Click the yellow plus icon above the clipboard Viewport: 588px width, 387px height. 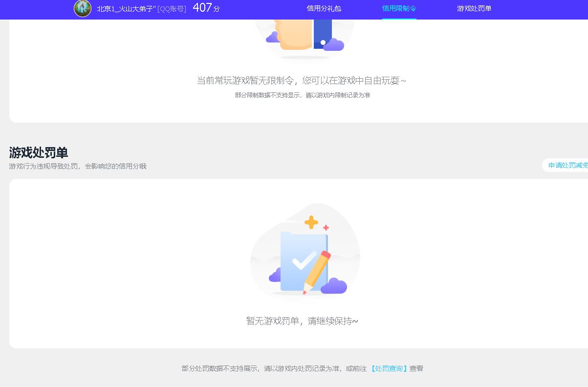pyautogui.click(x=311, y=222)
